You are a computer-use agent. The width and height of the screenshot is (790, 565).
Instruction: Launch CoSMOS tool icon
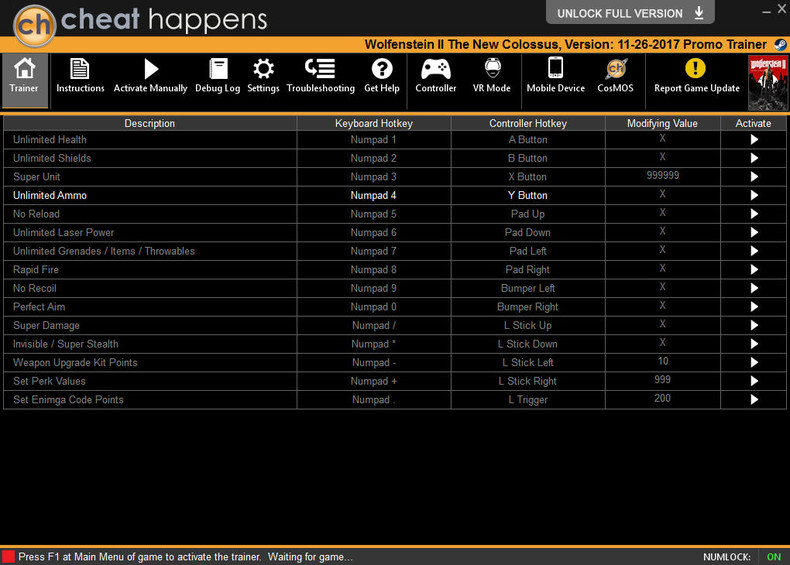click(616, 69)
